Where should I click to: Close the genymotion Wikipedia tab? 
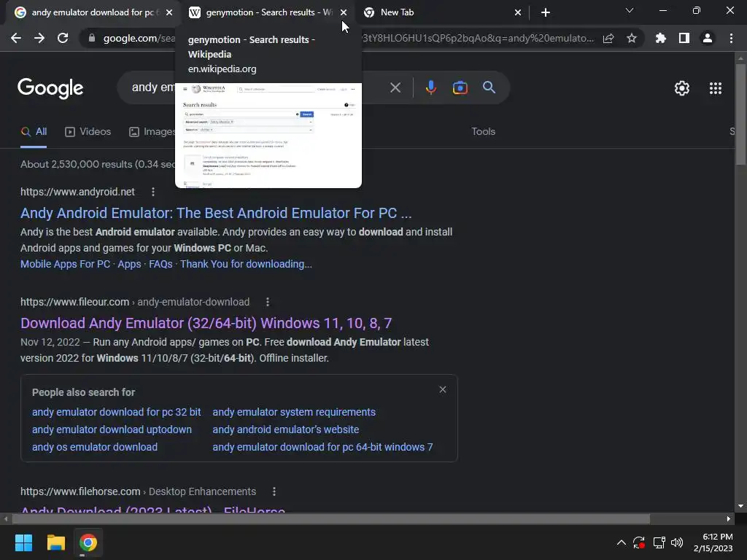click(344, 12)
